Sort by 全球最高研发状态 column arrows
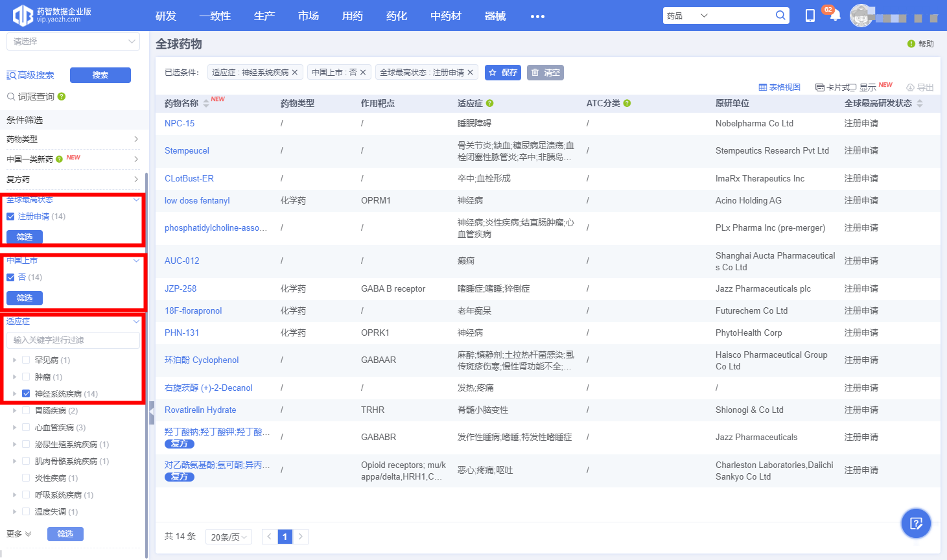This screenshot has width=947, height=560. [919, 104]
